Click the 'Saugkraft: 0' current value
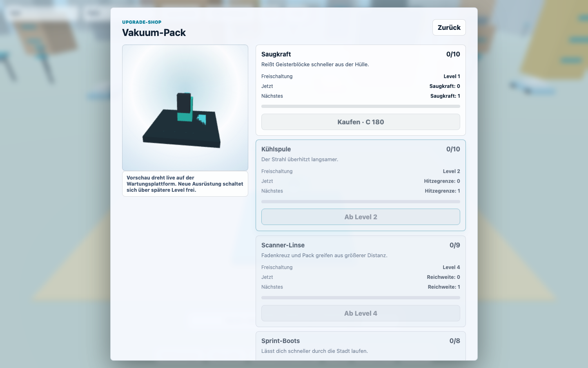 click(x=445, y=86)
